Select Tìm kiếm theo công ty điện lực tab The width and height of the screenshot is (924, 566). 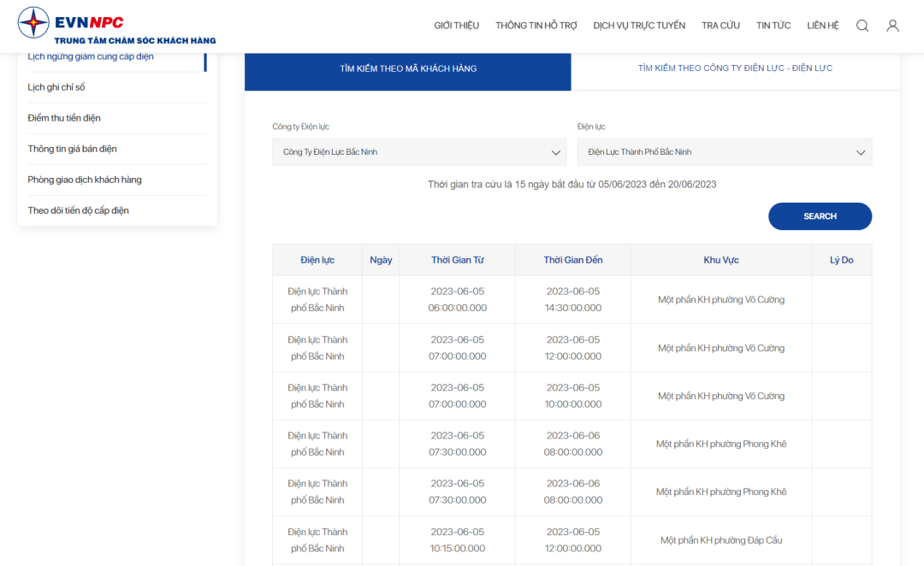[735, 68]
